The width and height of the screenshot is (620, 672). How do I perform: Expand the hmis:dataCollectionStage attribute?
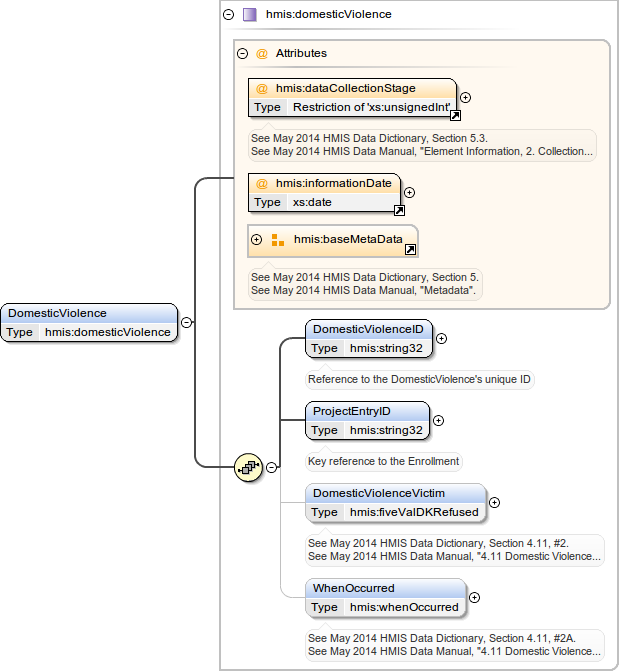pyautogui.click(x=465, y=98)
